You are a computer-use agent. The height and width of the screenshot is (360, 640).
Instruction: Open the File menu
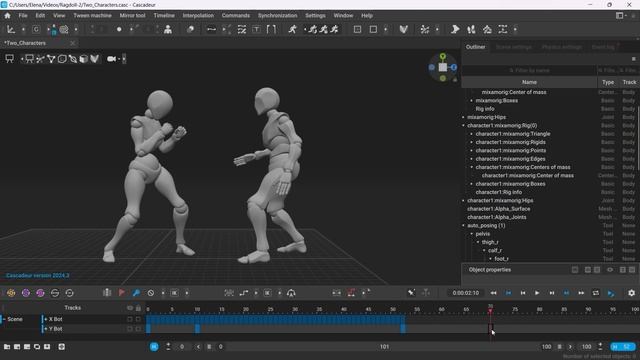23,16
